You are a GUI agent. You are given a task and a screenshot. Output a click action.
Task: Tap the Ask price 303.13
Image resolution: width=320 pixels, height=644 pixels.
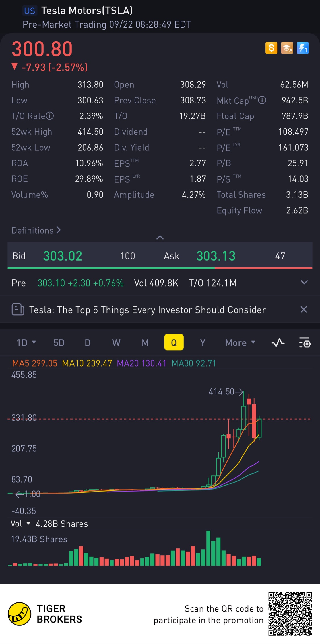pos(216,256)
